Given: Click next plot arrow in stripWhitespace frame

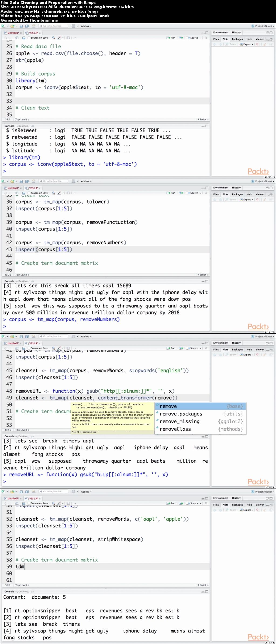Looking at the screenshot, I should (x=220, y=510).
